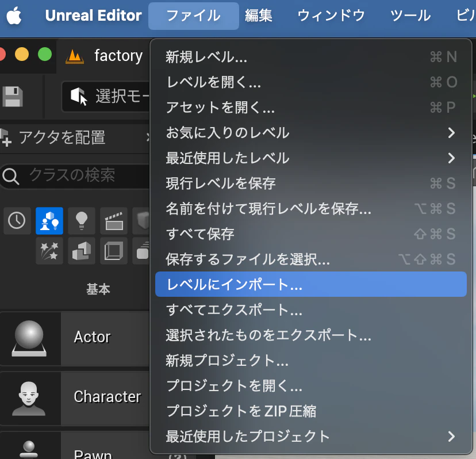Open the 編集 menu
The image size is (476, 459).
(x=258, y=16)
